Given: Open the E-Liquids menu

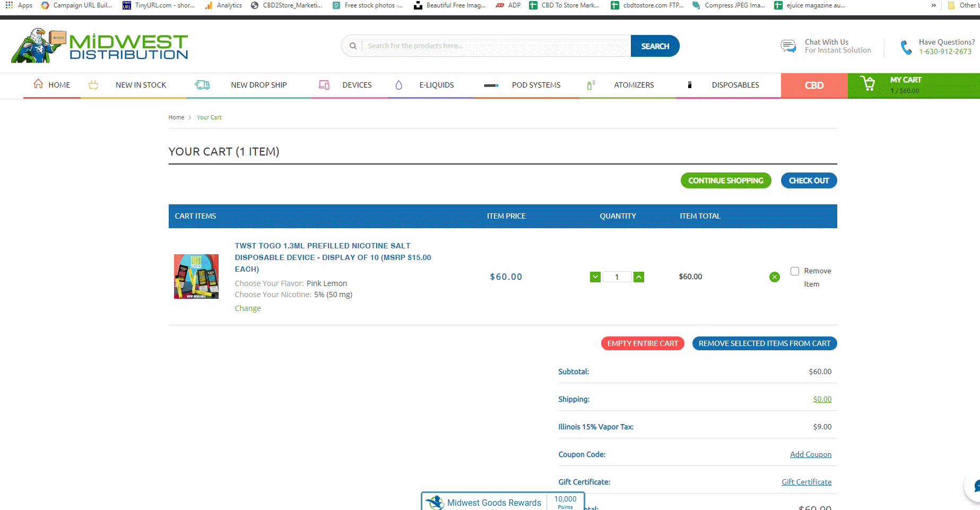Looking at the screenshot, I should (x=436, y=85).
